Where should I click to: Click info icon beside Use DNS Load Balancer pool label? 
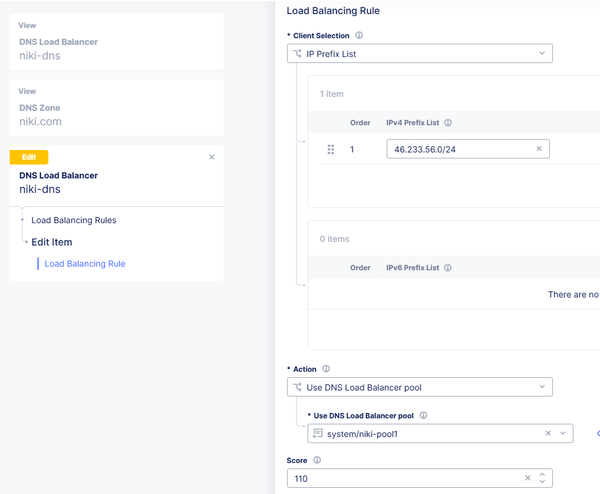tap(423, 415)
